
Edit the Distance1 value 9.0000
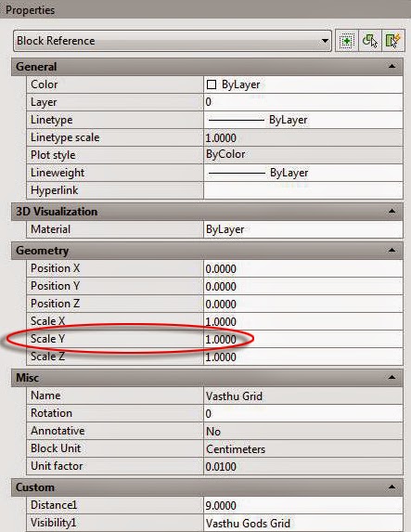tap(303, 505)
